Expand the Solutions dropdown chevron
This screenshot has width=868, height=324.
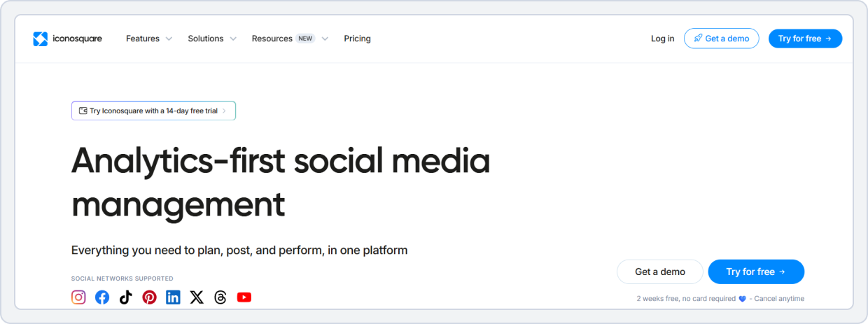232,39
